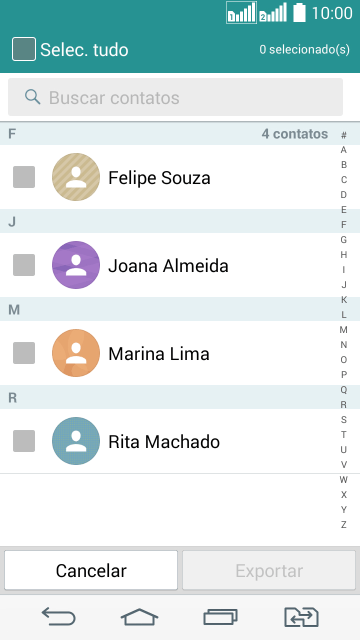The height and width of the screenshot is (640, 360).
Task: Jump to letter R in index bar
Action: pyautogui.click(x=344, y=405)
